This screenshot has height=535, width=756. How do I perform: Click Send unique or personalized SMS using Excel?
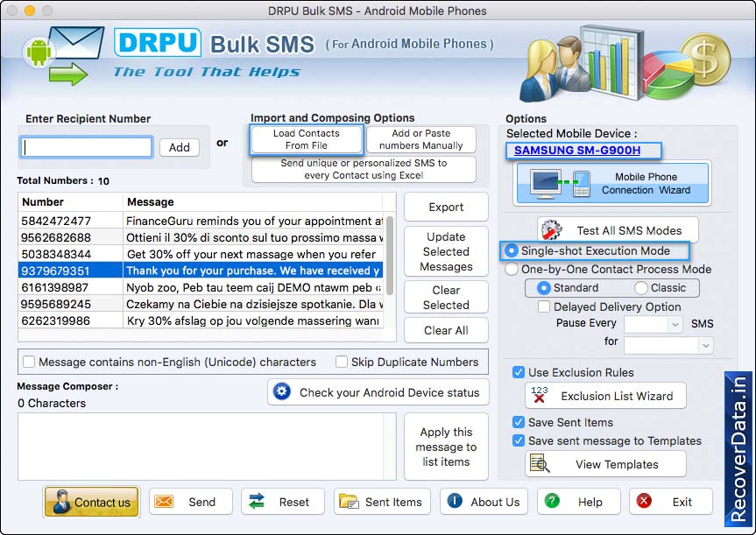tap(364, 169)
